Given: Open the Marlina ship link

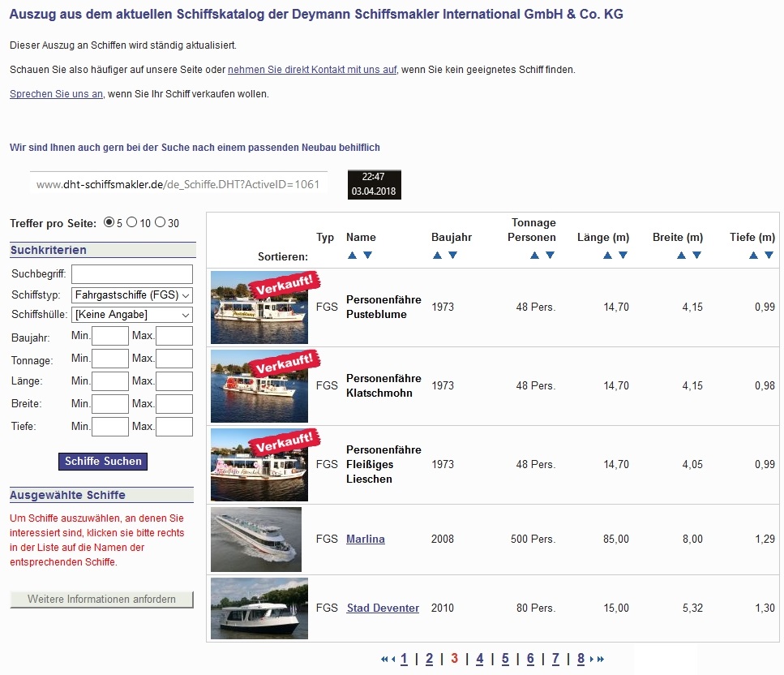Looking at the screenshot, I should (x=365, y=540).
